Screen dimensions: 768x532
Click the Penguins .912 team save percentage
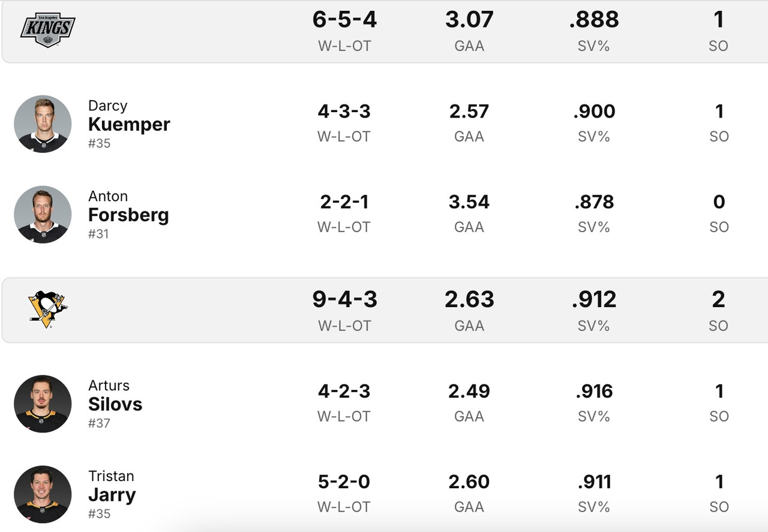(593, 299)
